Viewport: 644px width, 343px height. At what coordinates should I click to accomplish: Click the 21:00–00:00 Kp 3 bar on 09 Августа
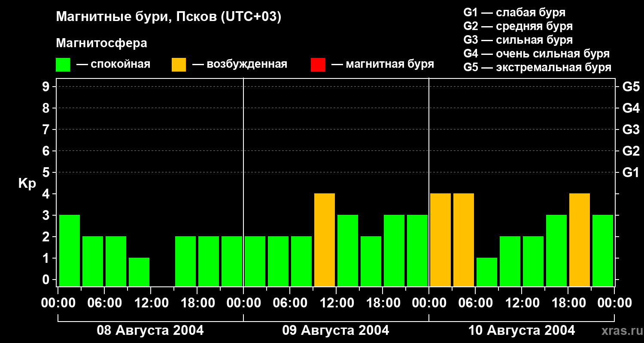(x=417, y=250)
